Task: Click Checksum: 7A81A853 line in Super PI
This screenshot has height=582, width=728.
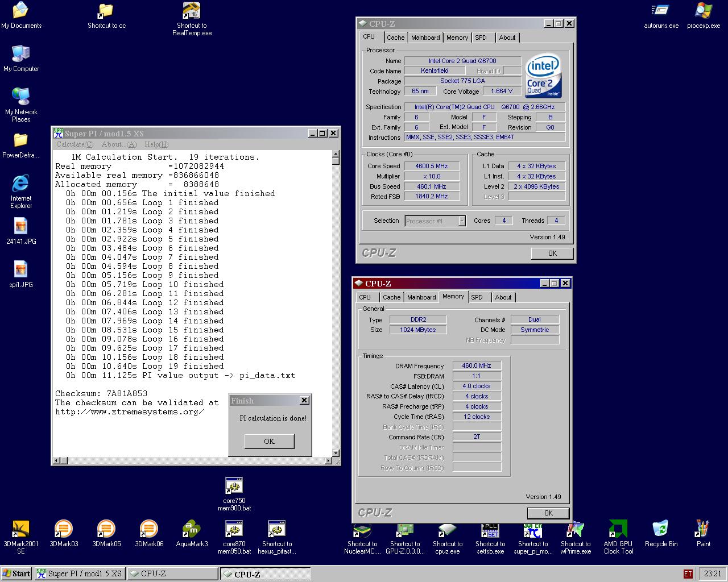Action: point(101,393)
